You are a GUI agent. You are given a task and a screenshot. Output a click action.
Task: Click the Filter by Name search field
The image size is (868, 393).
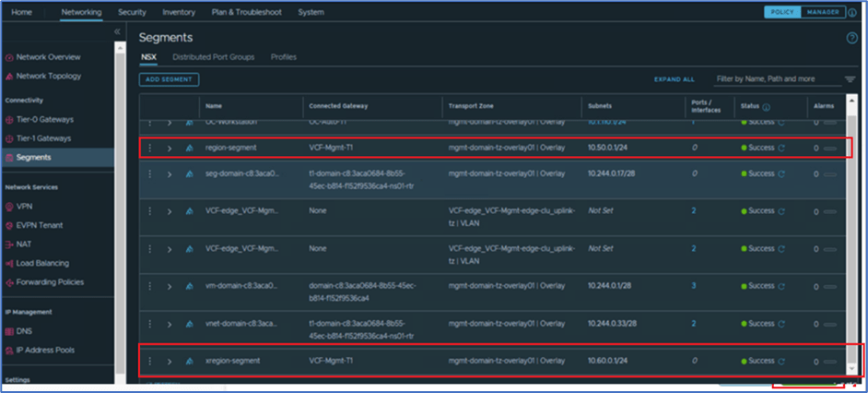tap(778, 79)
